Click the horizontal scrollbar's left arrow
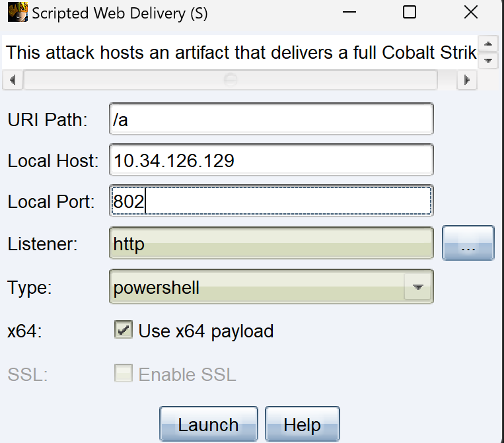The width and height of the screenshot is (504, 443). (x=13, y=80)
